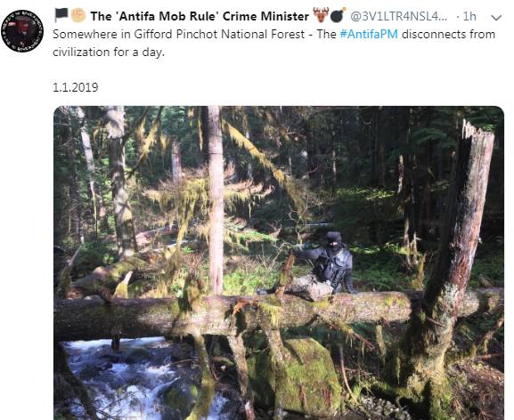Click the black flag emoji in display name
The width and height of the screenshot is (514, 420).
(x=61, y=15)
